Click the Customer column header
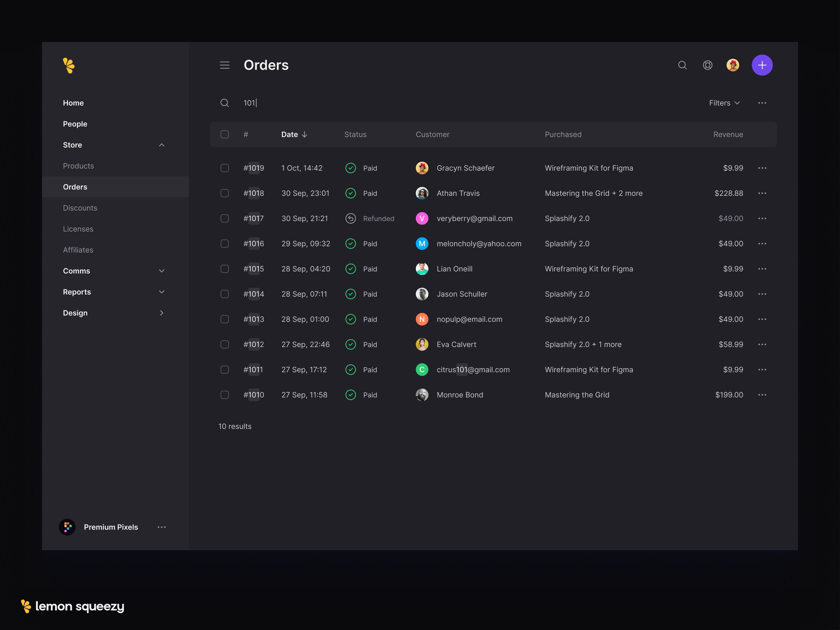Screen dimensions: 840x630 (x=433, y=134)
